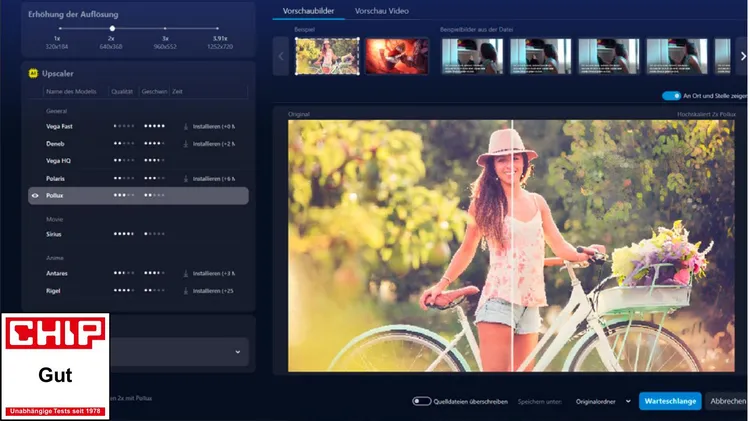Screen dimensions: 750x421
Task: Install the Rigel model
Action: click(x=213, y=291)
